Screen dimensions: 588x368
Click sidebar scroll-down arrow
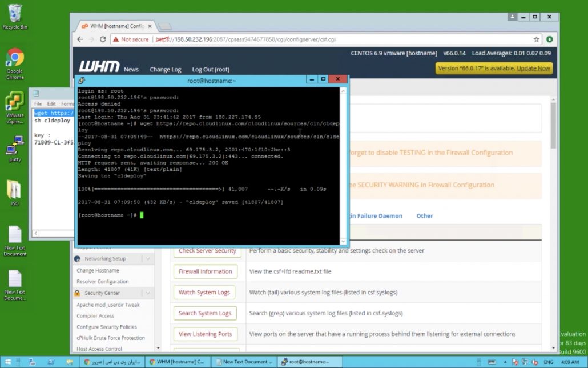tap(158, 347)
